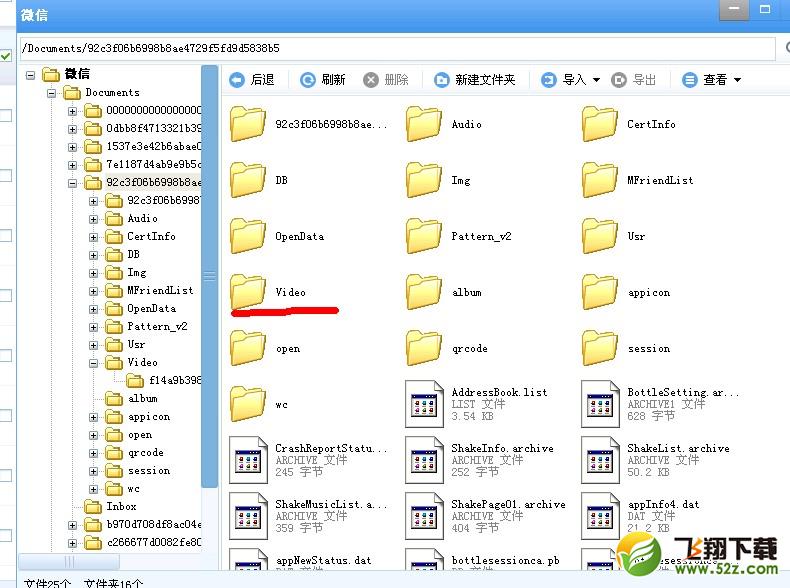Select the appInfo4.dat file icon
790x588 pixels.
600,516
